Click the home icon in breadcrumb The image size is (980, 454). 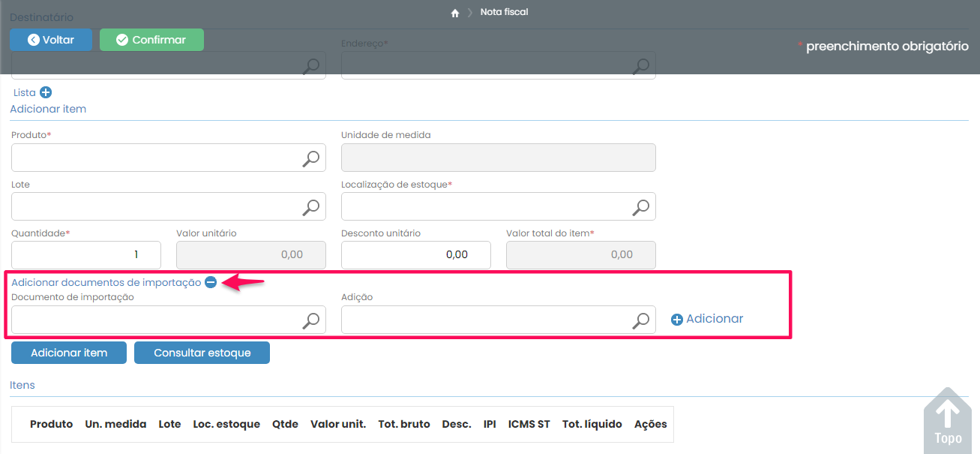click(454, 13)
